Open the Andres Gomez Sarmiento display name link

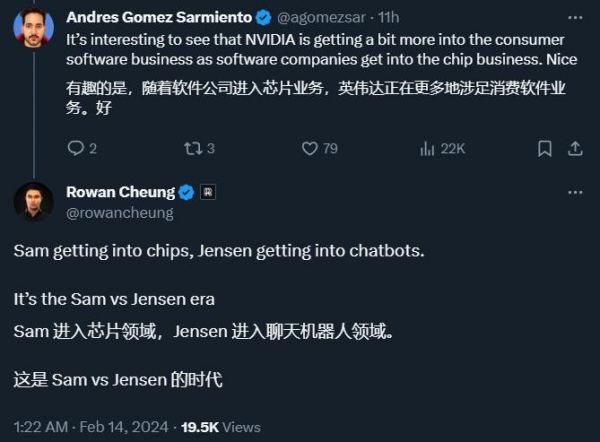pos(158,17)
